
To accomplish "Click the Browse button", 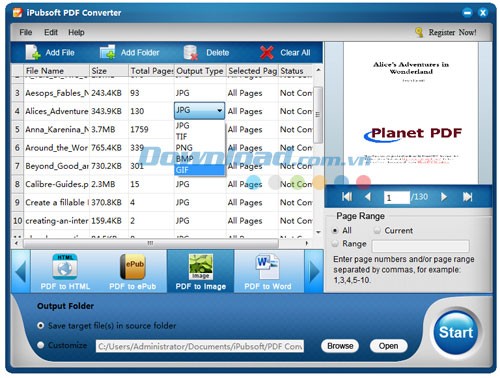I will click(340, 346).
